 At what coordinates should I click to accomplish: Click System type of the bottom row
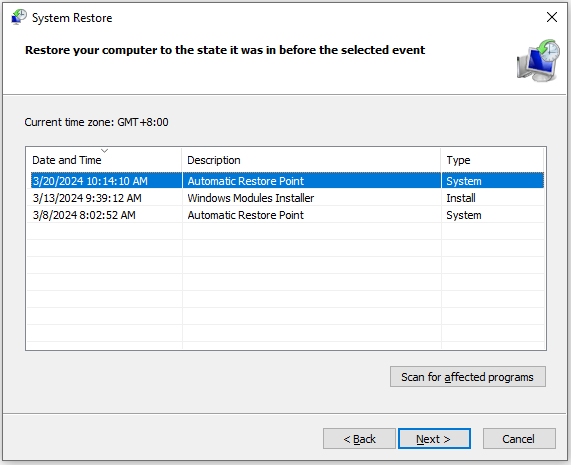464,215
